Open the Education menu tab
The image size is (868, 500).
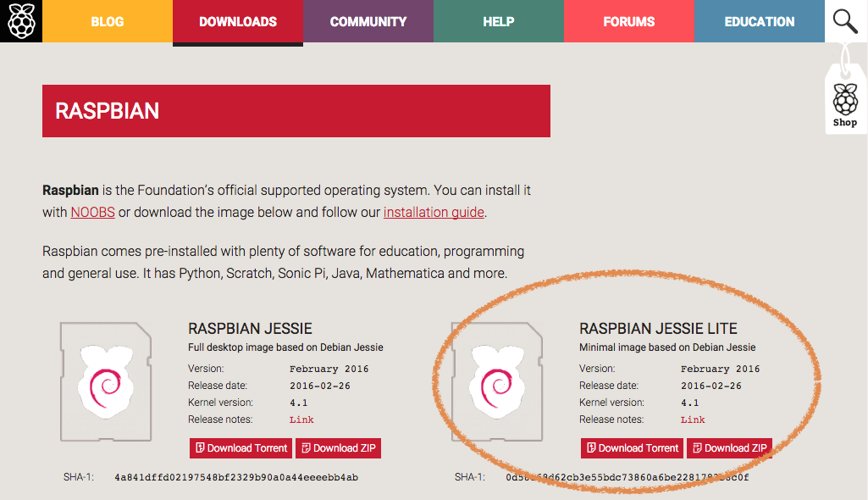(760, 21)
